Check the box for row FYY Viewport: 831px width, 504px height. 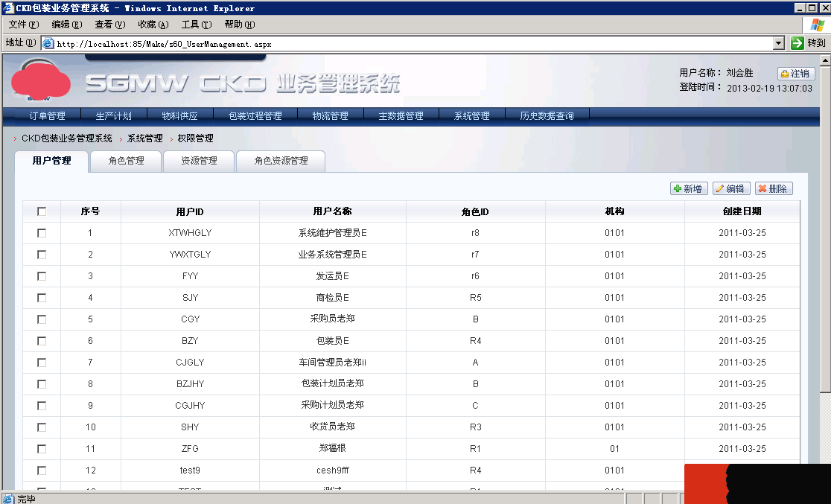pos(42,276)
